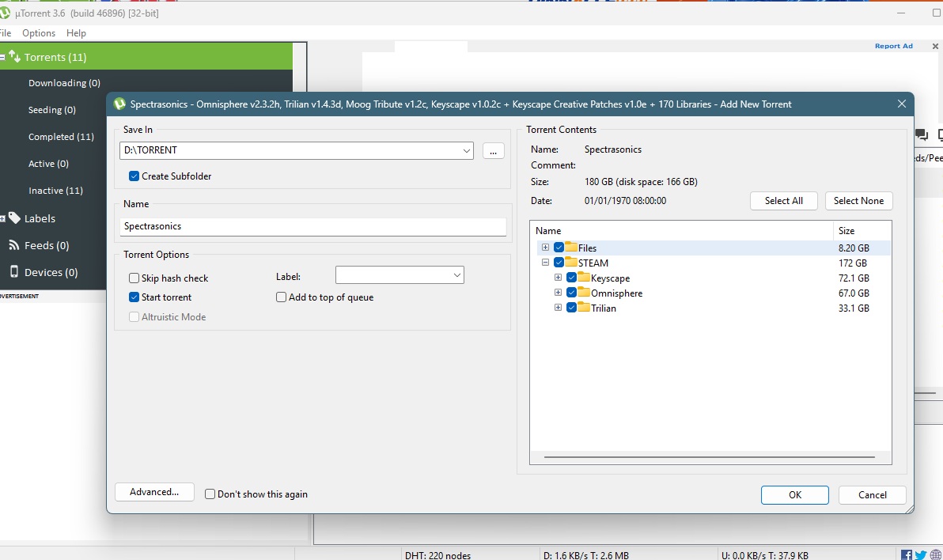Click the 8.20 GB size value
This screenshot has width=943, height=560.
point(854,248)
